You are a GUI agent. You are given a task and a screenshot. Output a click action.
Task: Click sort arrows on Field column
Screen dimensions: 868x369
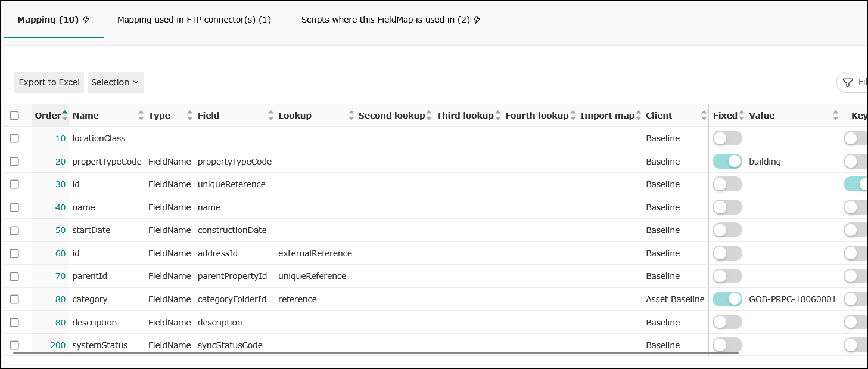271,116
